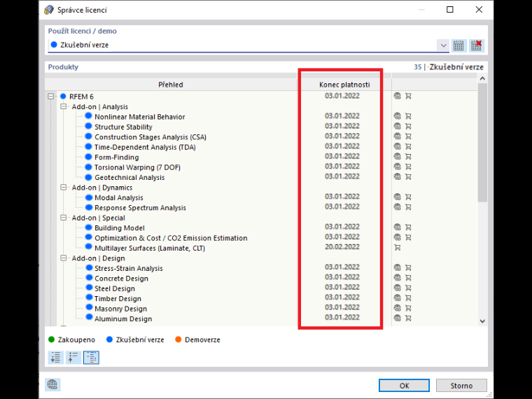Image resolution: width=532 pixels, height=399 pixels.
Task: Click globe icon for Construction Stages Analysis
Action: pyautogui.click(x=398, y=136)
